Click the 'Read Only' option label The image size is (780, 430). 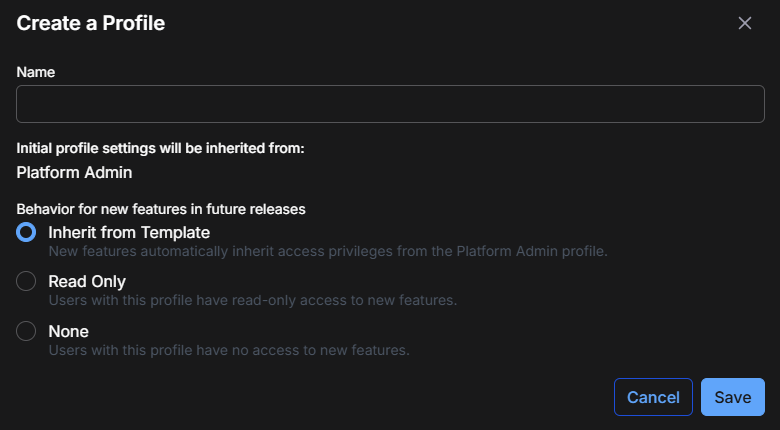(87, 282)
